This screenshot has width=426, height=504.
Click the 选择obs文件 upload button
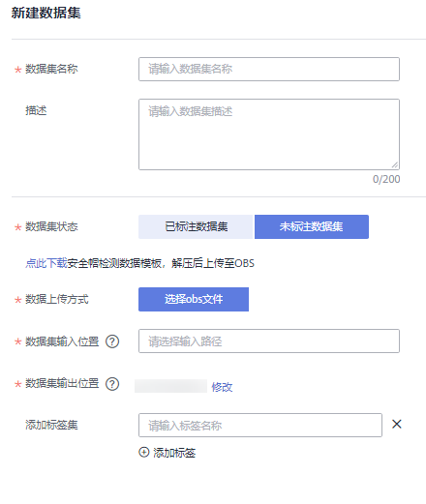(x=194, y=299)
